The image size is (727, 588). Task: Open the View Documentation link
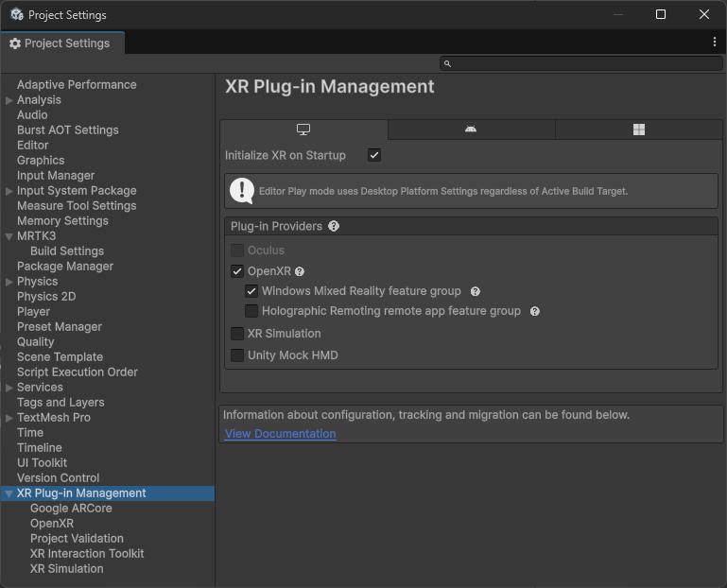[x=280, y=434]
